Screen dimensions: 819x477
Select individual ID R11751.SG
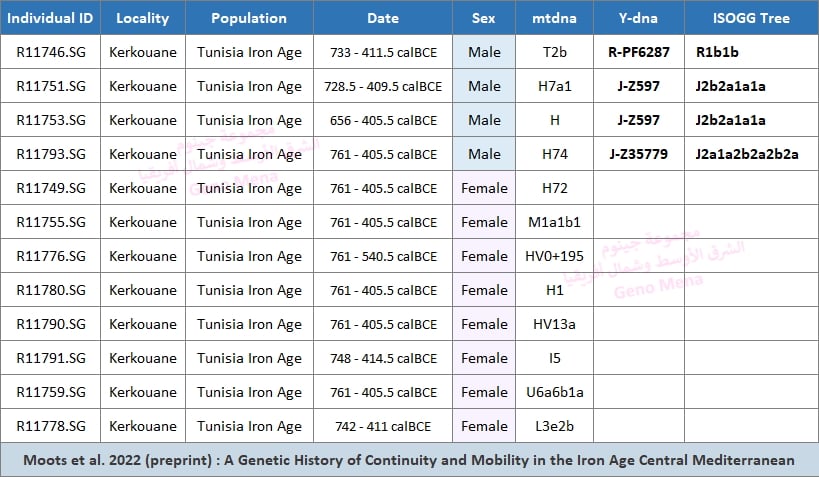point(51,86)
